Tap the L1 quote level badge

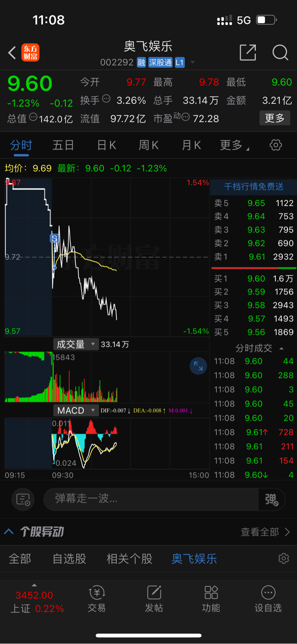(180, 62)
